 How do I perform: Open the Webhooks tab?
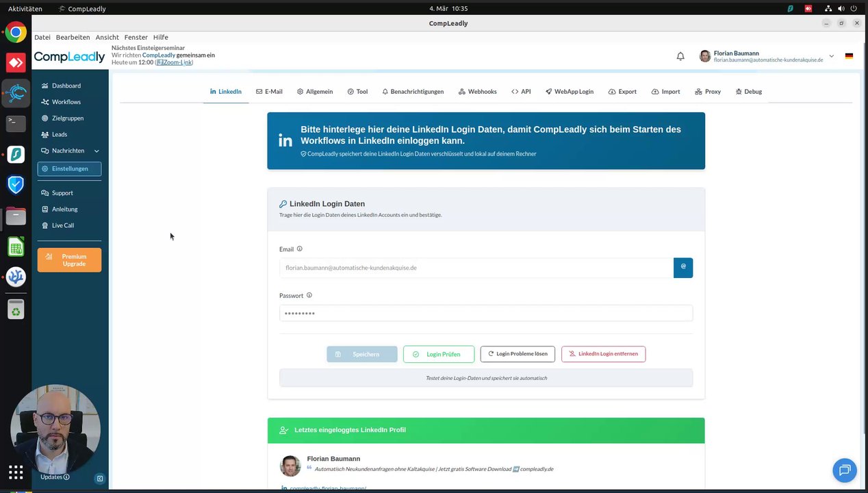478,92
